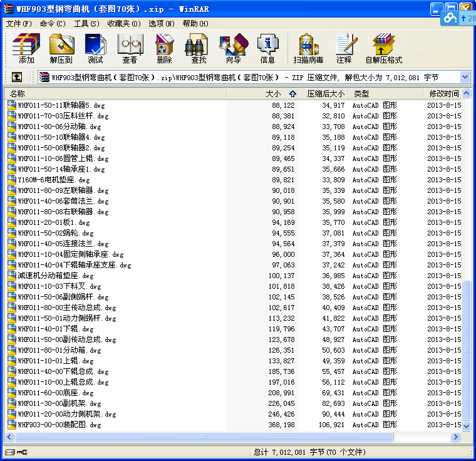The height and width of the screenshot is (461, 476).
Task: Open the Wizard (向导) toolbar icon
Action: pos(234,48)
